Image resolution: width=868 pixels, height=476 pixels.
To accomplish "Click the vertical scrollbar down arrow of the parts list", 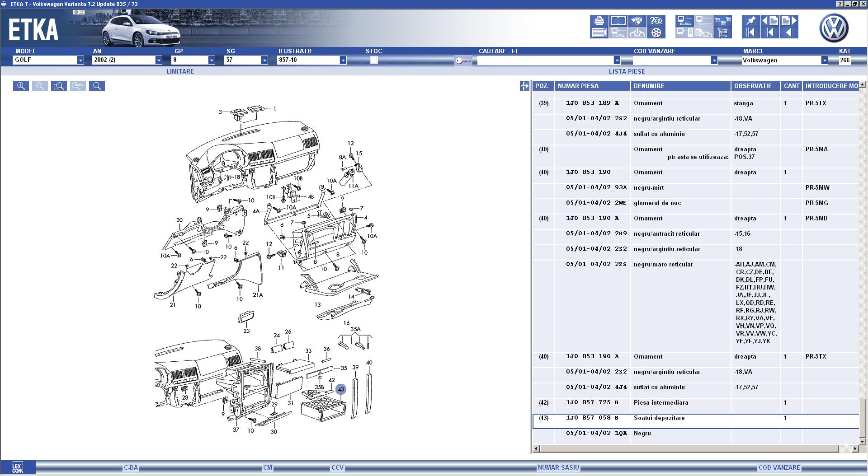I will point(863,441).
